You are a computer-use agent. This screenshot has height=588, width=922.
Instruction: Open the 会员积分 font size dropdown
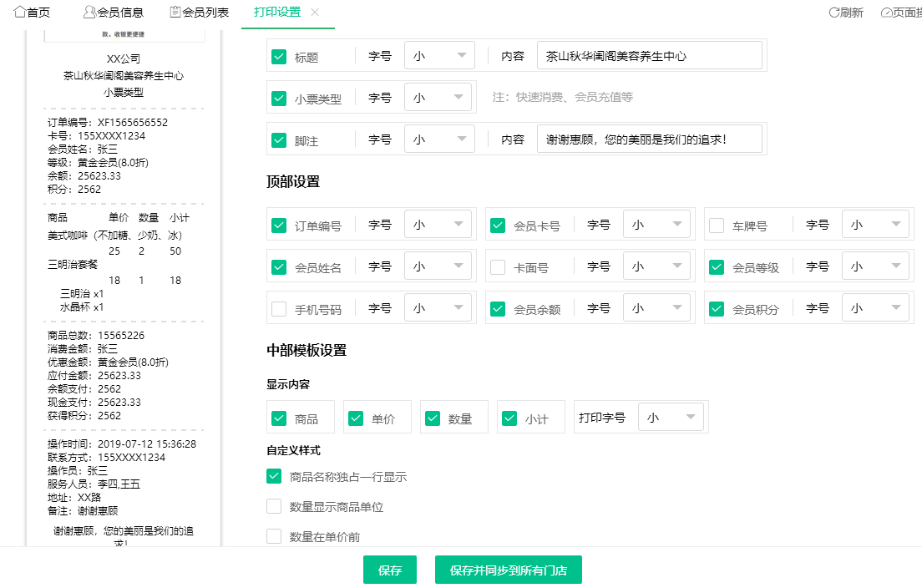(x=875, y=307)
